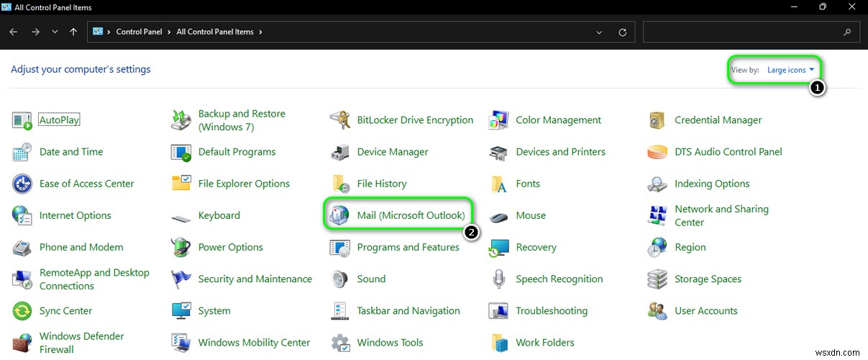Click the Color Management icon

(499, 120)
